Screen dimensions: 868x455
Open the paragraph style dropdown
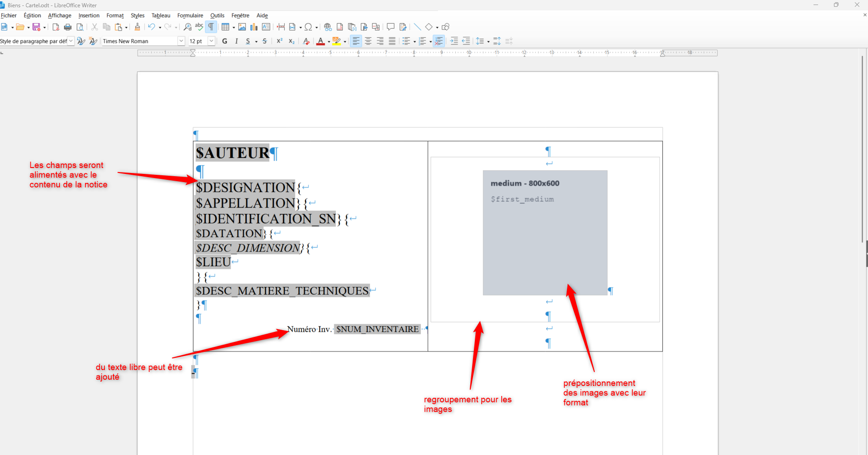tap(71, 41)
